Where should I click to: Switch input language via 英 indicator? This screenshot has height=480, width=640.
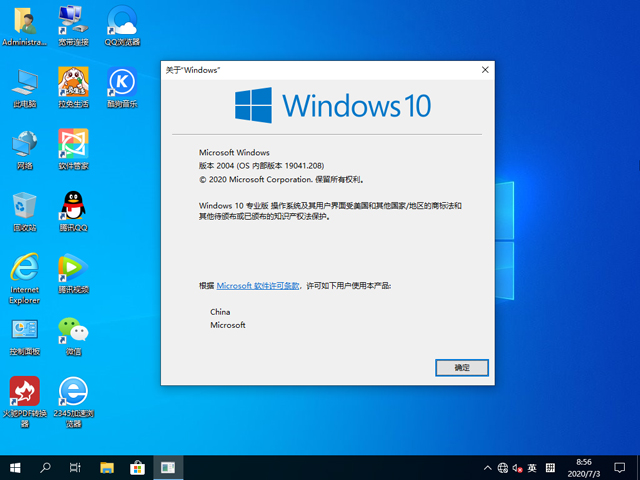pos(532,468)
